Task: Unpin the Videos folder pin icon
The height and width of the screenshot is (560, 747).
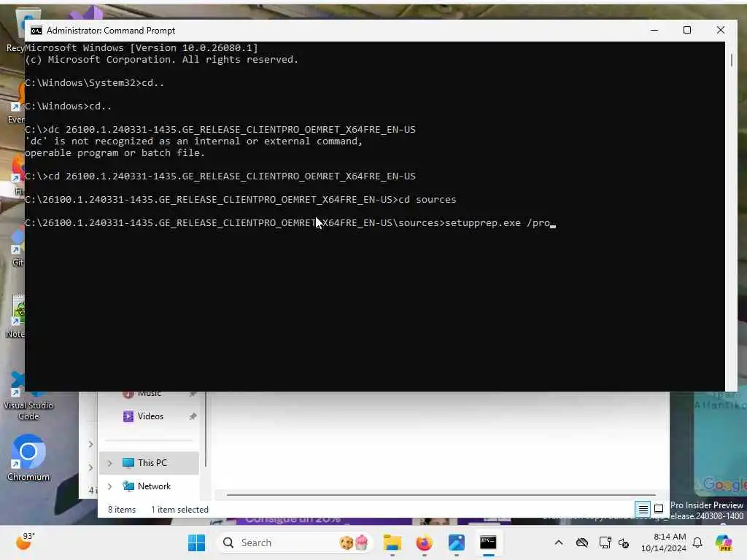Action: 193,416
